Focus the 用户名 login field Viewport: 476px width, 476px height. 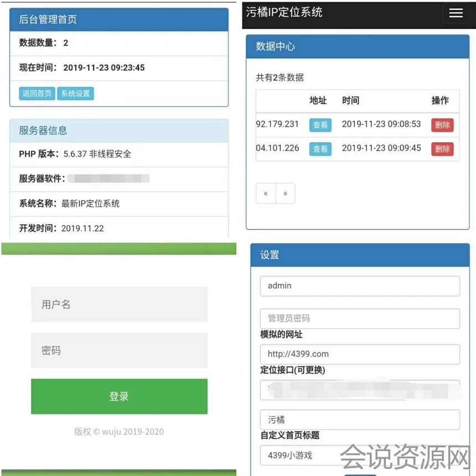point(119,304)
